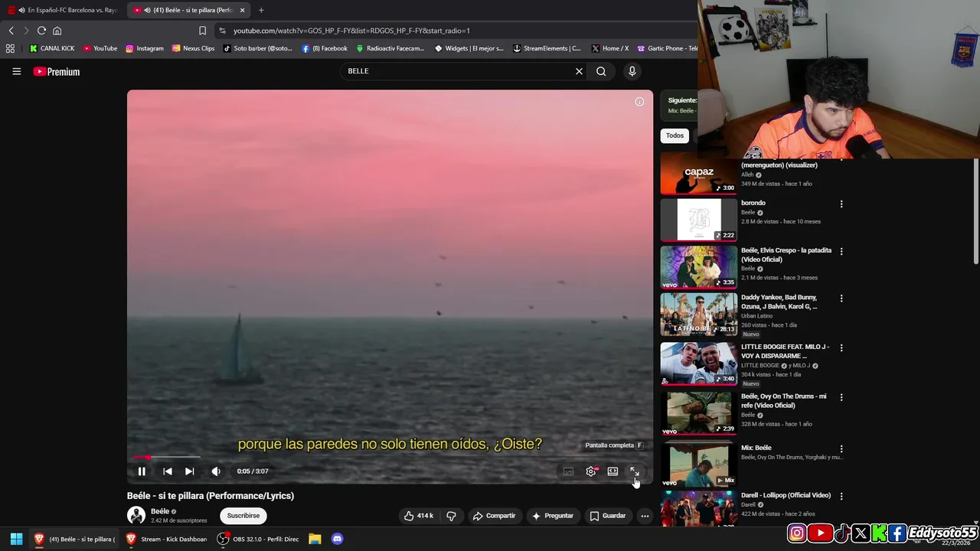Open more actions (three dots) under video
Image resolution: width=980 pixels, height=551 pixels.
click(x=645, y=516)
